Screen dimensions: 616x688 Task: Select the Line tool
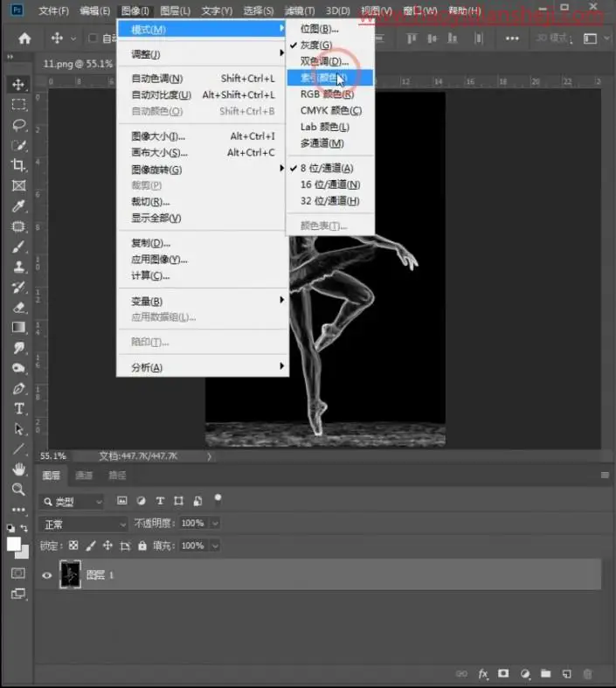point(18,448)
